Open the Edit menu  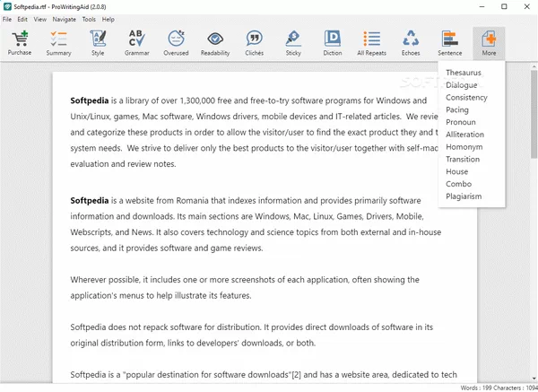click(x=22, y=19)
